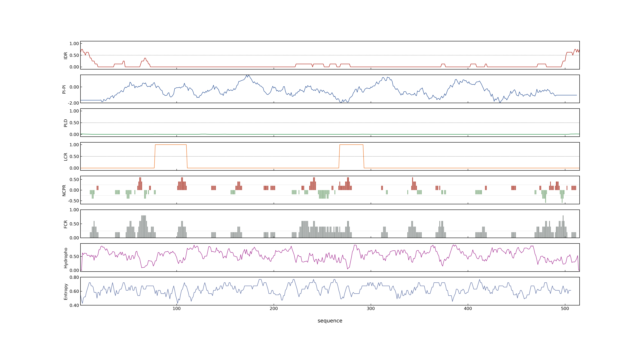The width and height of the screenshot is (644, 343).
Task: Select the x-axis tick label 300
Action: pos(371,309)
